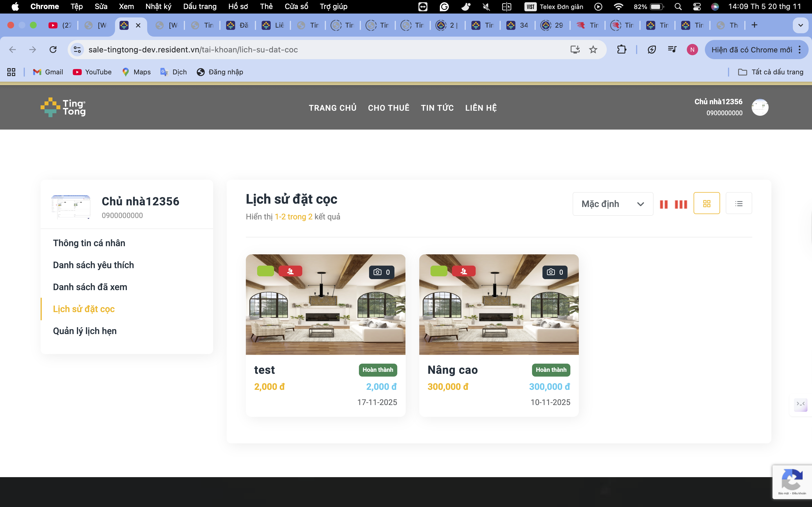Open the Nhật ký menu in menu bar

tap(158, 6)
